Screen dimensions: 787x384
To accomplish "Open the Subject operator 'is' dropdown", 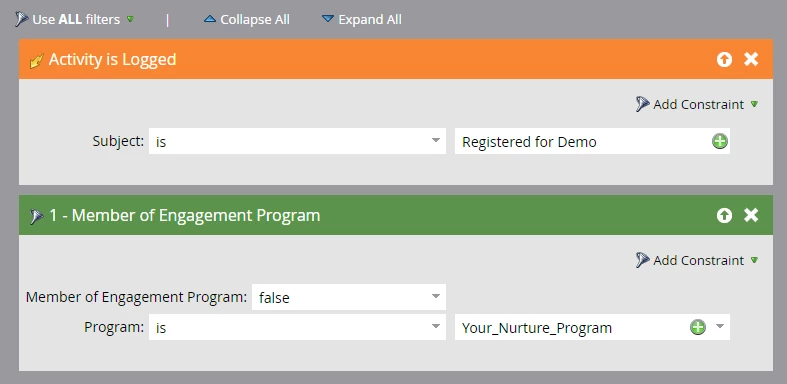I will pos(297,141).
